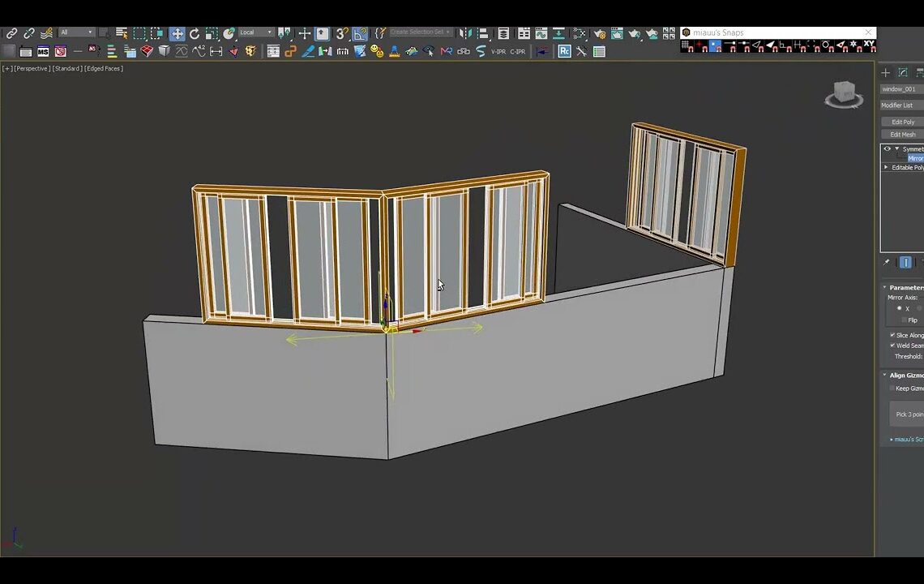This screenshot has width=924, height=584.
Task: Select the X radio button for Mirror Axis
Action: point(899,308)
